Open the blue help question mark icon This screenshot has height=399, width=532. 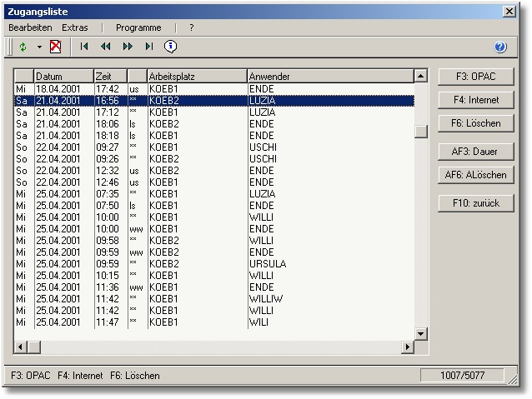(500, 48)
